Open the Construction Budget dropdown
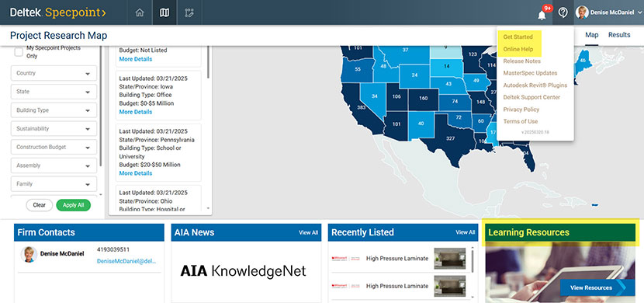 point(54,147)
